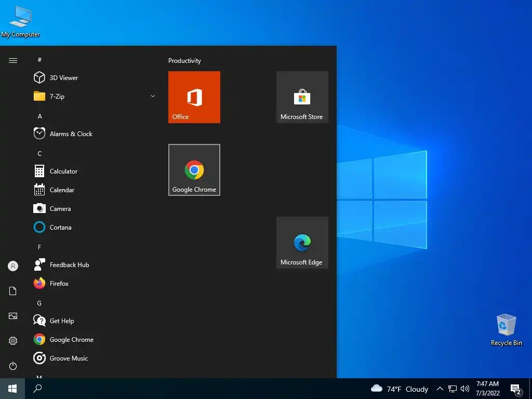Launch Firefox from app list

[95, 283]
